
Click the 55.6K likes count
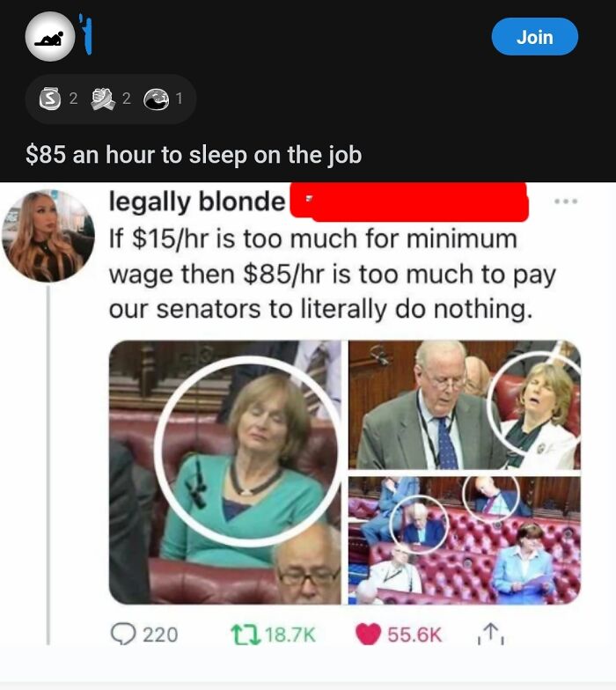coord(414,635)
